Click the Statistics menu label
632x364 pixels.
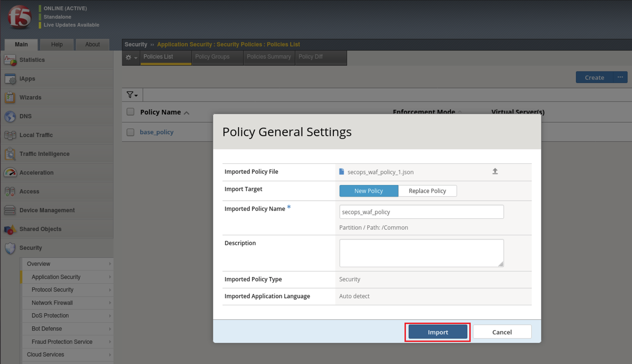click(32, 60)
